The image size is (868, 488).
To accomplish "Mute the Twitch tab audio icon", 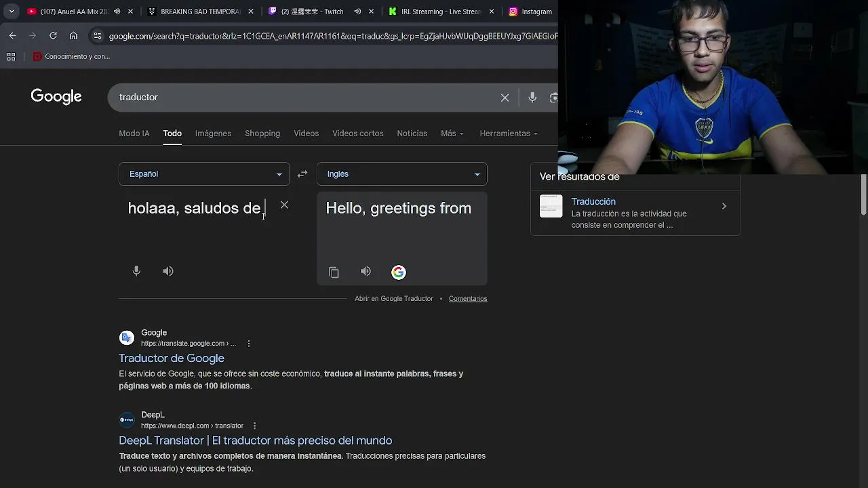I will pyautogui.click(x=357, y=12).
